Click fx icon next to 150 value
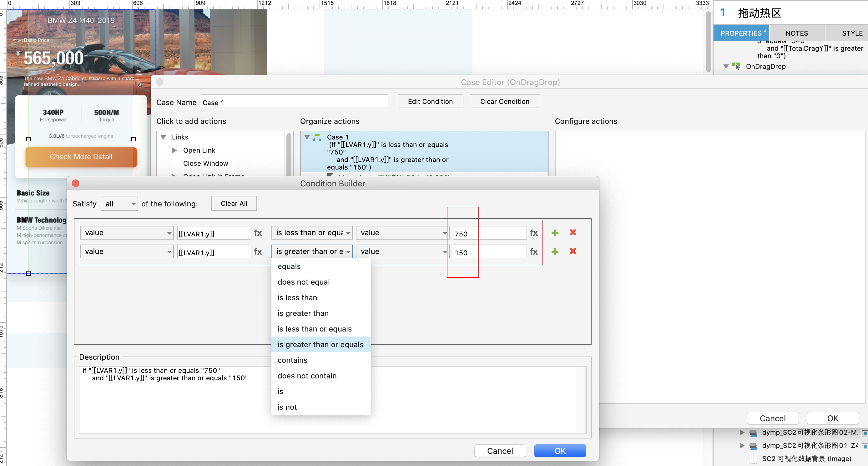This screenshot has height=466, width=868. pos(533,252)
